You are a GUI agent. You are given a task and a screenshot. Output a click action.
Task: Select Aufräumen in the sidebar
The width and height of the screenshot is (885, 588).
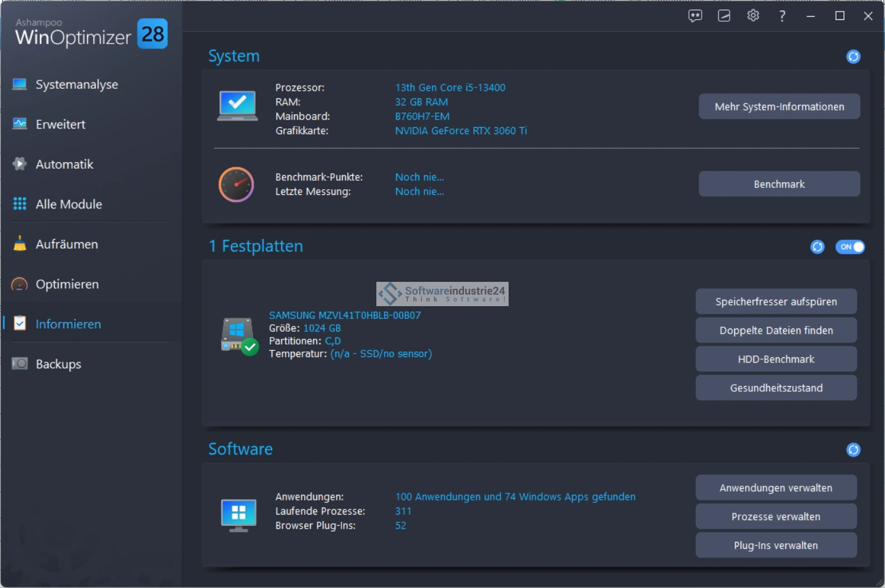point(66,244)
